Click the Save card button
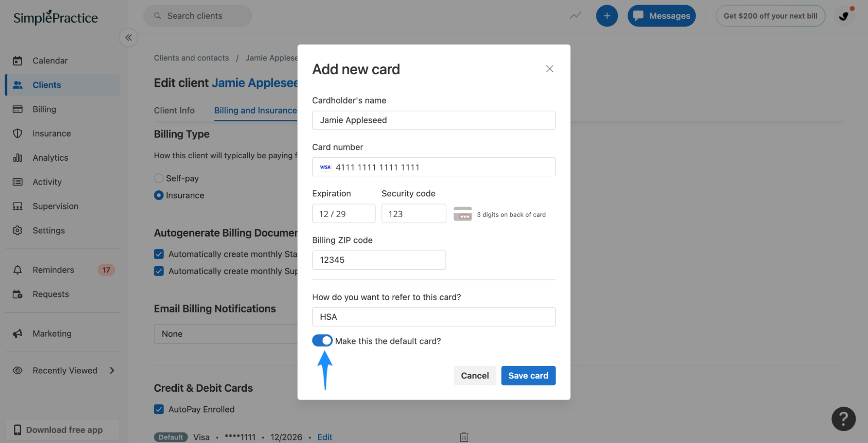868x443 pixels. click(x=528, y=376)
